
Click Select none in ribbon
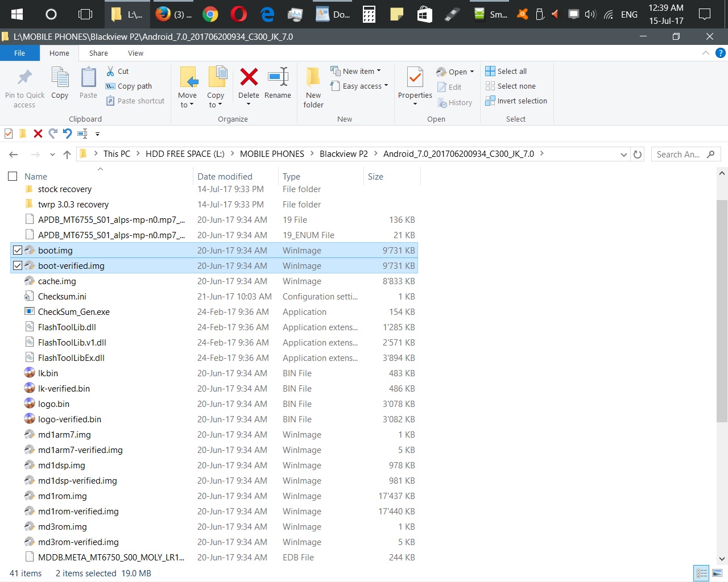[511, 86]
